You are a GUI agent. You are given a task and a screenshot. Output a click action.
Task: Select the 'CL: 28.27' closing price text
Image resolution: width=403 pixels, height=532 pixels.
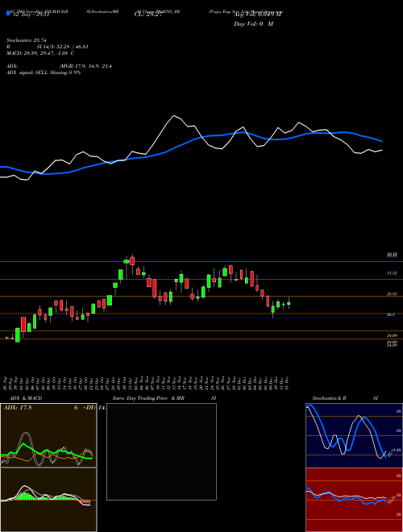click(x=148, y=15)
